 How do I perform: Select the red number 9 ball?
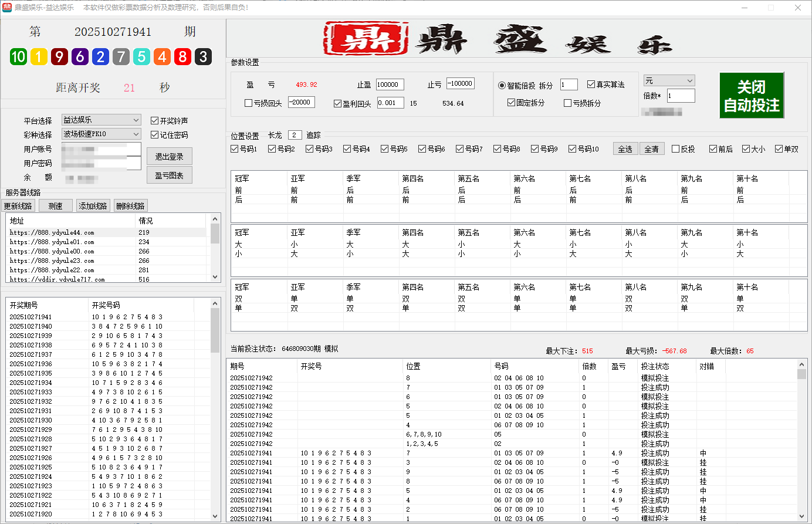(59, 57)
